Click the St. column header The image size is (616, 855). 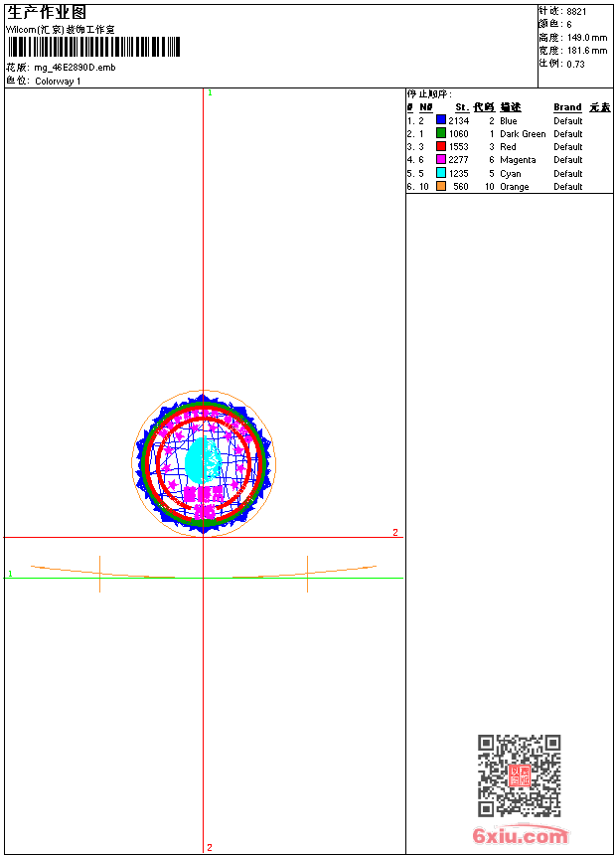[x=462, y=107]
